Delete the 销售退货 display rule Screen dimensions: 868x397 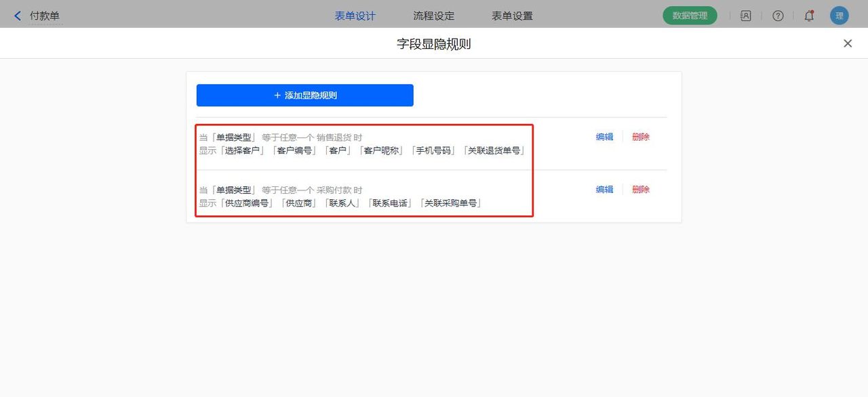[x=640, y=136]
